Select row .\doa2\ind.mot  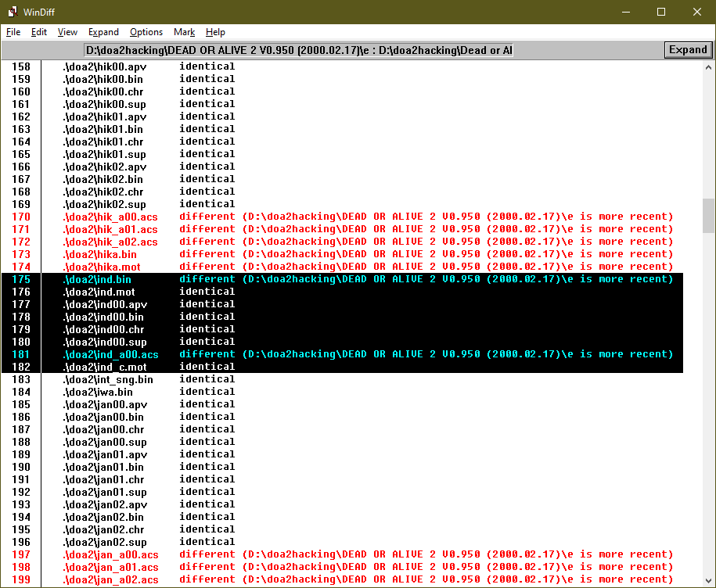(342, 292)
